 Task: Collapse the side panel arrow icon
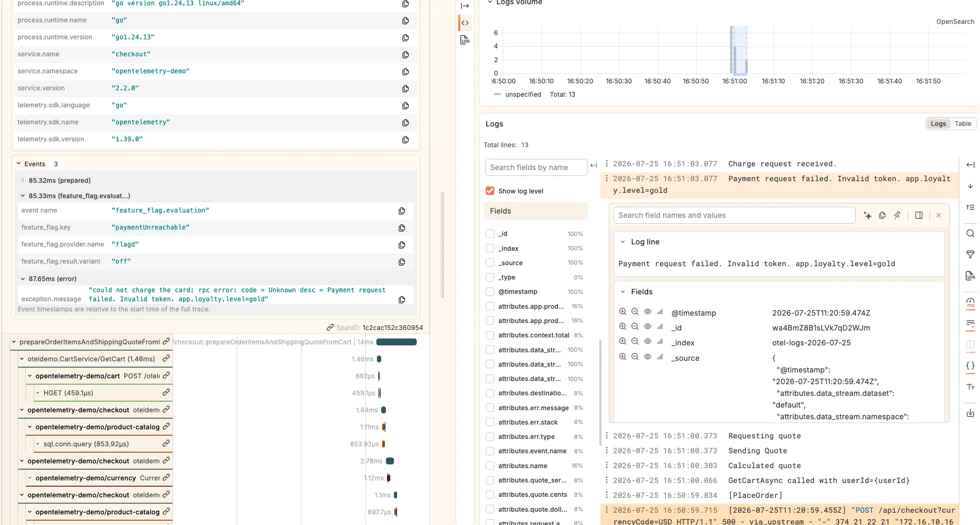465,6
